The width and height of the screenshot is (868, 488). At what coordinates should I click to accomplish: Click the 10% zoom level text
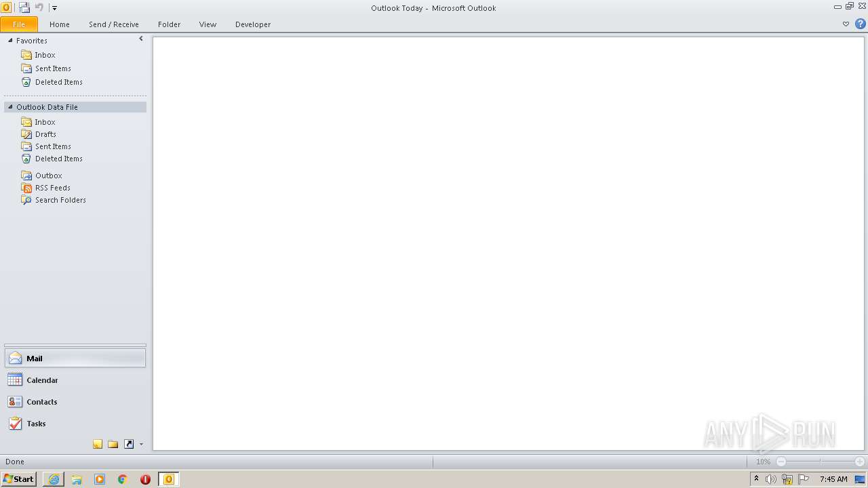763,462
